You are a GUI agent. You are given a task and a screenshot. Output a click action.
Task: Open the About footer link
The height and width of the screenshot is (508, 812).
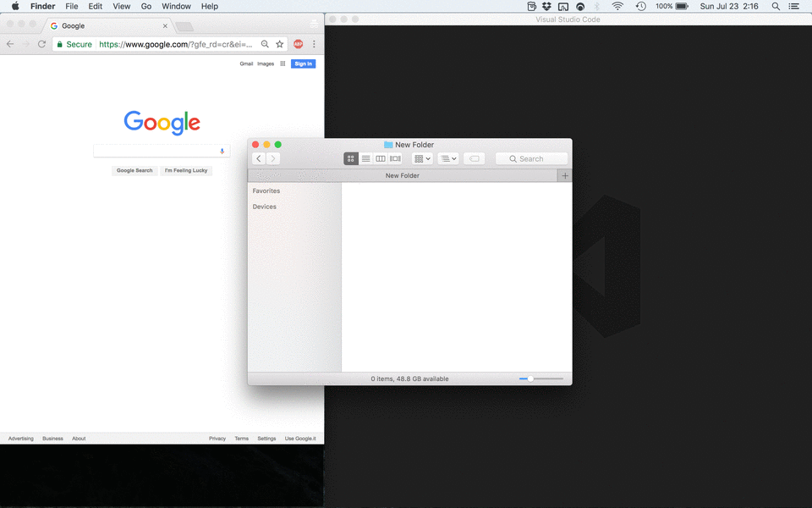[79, 439]
